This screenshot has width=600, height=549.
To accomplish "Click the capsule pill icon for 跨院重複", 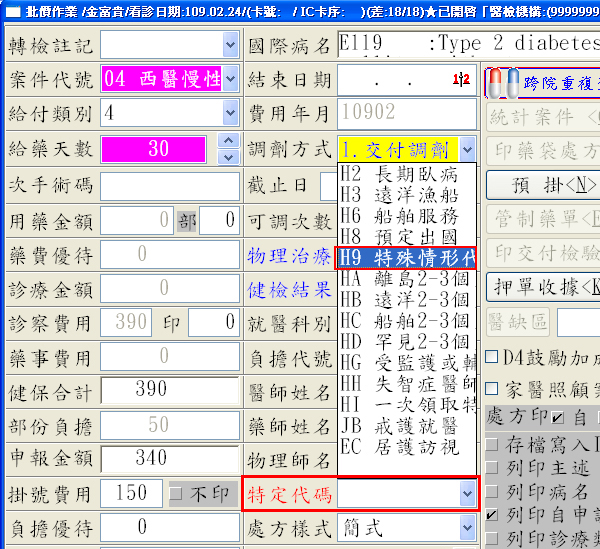I will pyautogui.click(x=505, y=82).
